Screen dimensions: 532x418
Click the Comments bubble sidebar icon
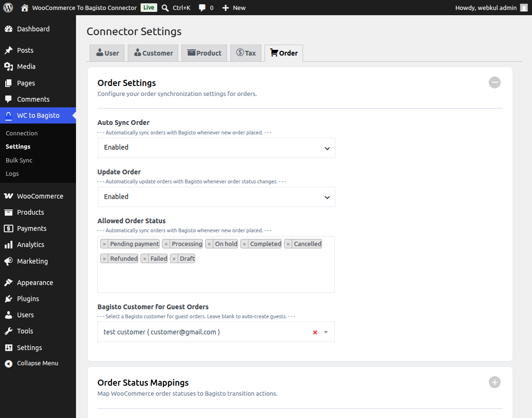pos(9,99)
